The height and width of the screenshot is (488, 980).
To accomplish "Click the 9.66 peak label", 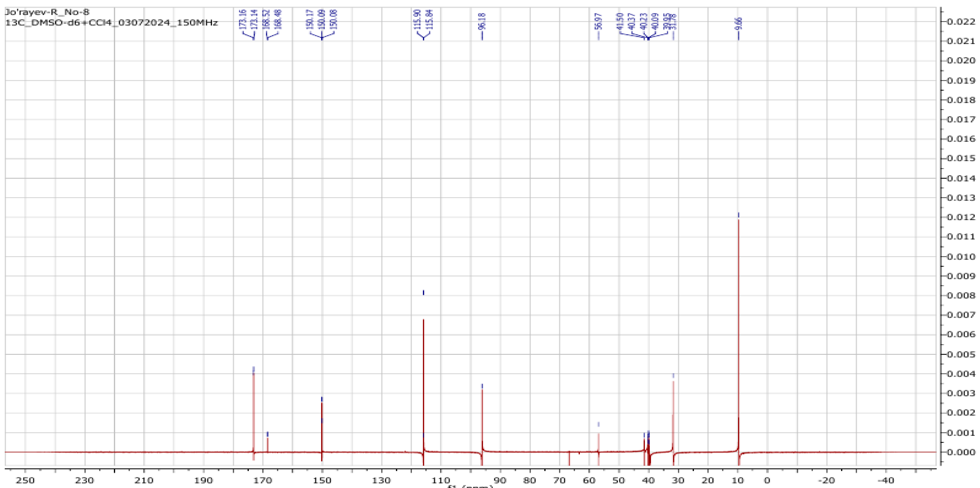I will (738, 23).
